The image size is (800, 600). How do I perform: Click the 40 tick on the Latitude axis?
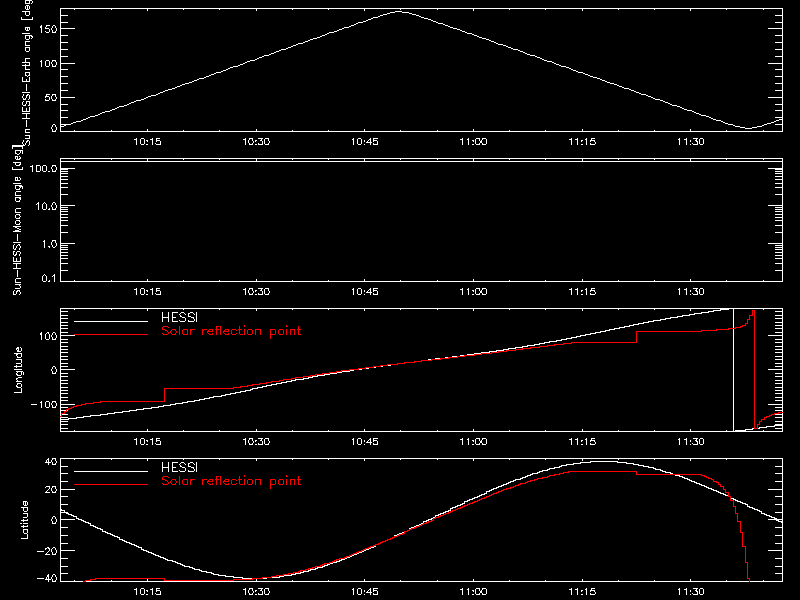coord(51,462)
